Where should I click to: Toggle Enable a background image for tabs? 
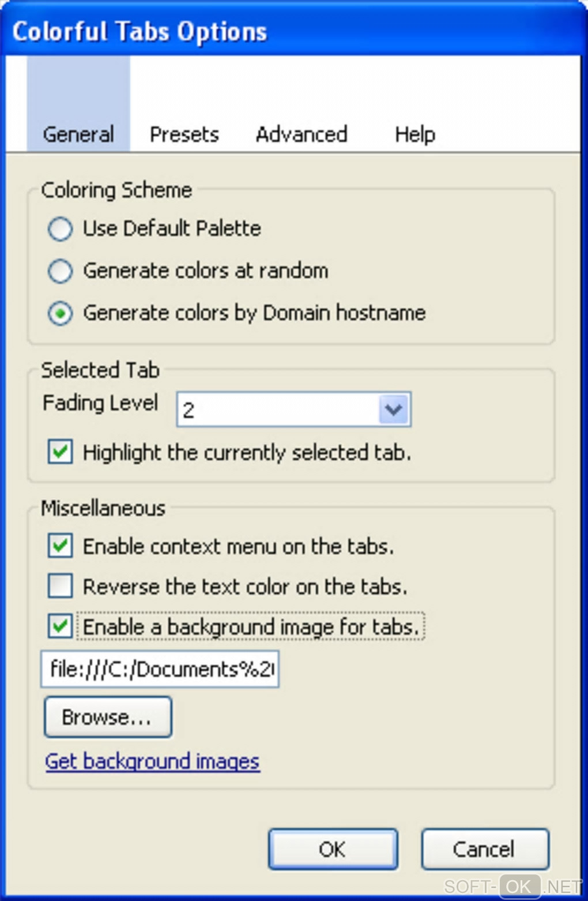pyautogui.click(x=61, y=626)
